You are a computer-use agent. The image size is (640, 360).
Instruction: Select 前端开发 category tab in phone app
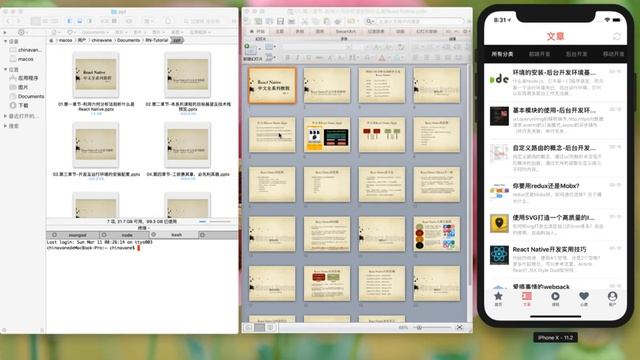click(x=539, y=54)
